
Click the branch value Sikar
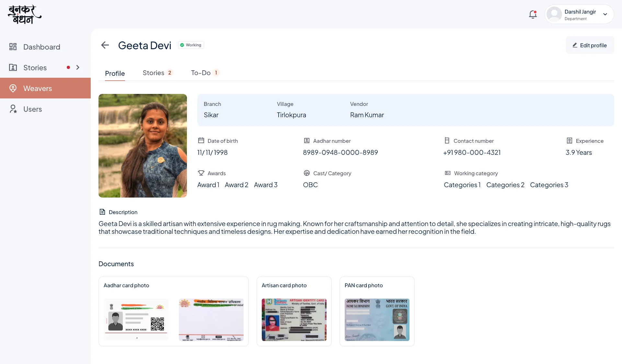pyautogui.click(x=211, y=115)
